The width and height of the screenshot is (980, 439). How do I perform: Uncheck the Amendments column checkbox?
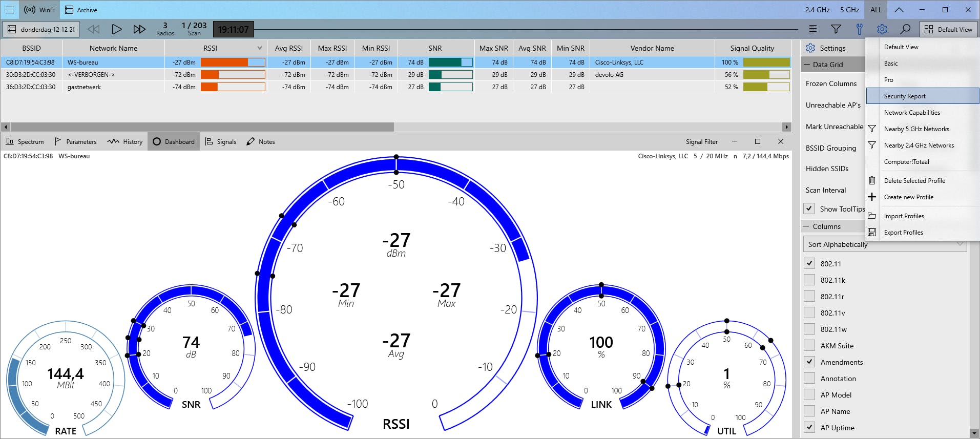pyautogui.click(x=809, y=362)
